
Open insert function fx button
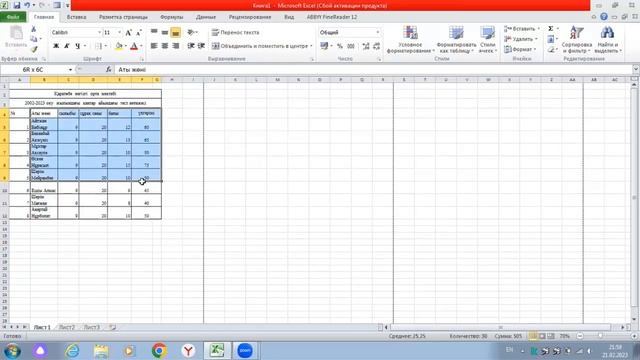109,70
